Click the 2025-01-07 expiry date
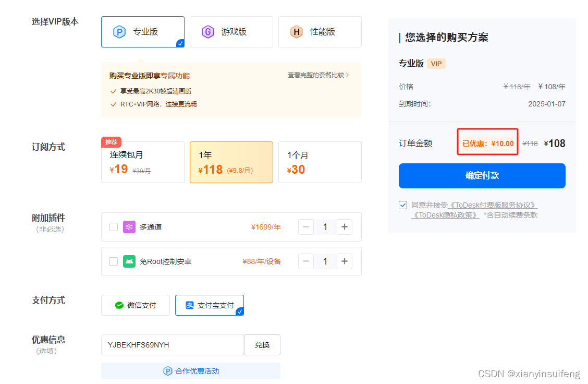The width and height of the screenshot is (588, 384). pyautogui.click(x=547, y=104)
